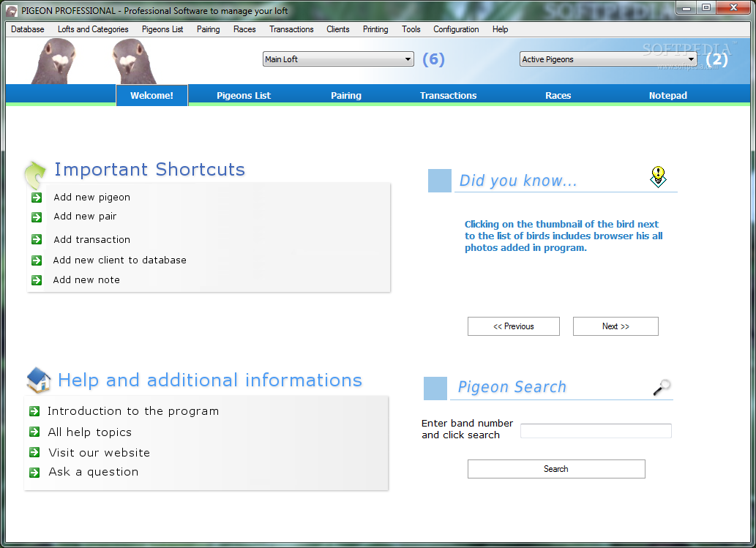Open the Active Pigeons dropdown
The image size is (756, 548).
[608, 59]
